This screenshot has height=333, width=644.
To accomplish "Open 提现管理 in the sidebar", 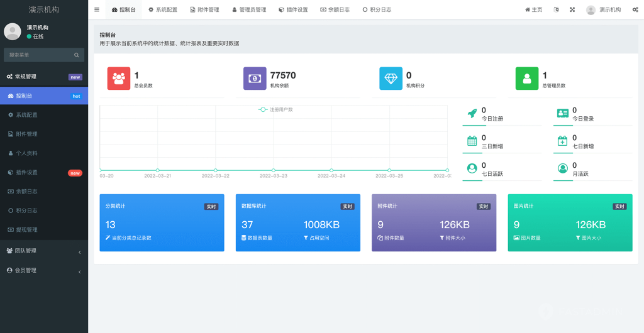I will tap(26, 229).
